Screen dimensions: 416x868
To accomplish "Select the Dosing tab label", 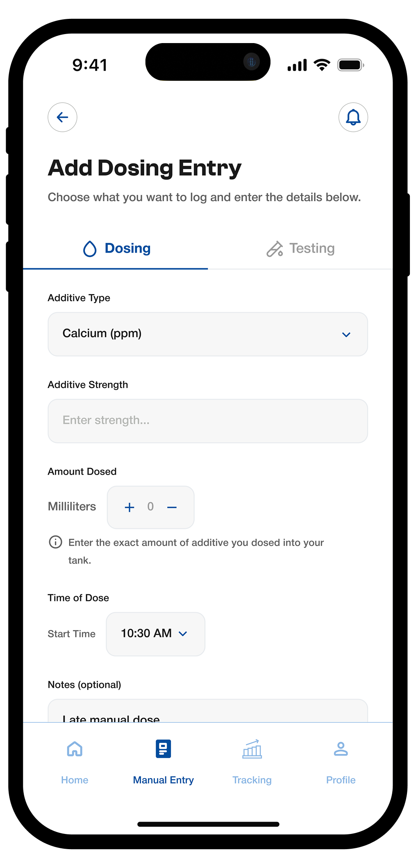I will pos(127,249).
